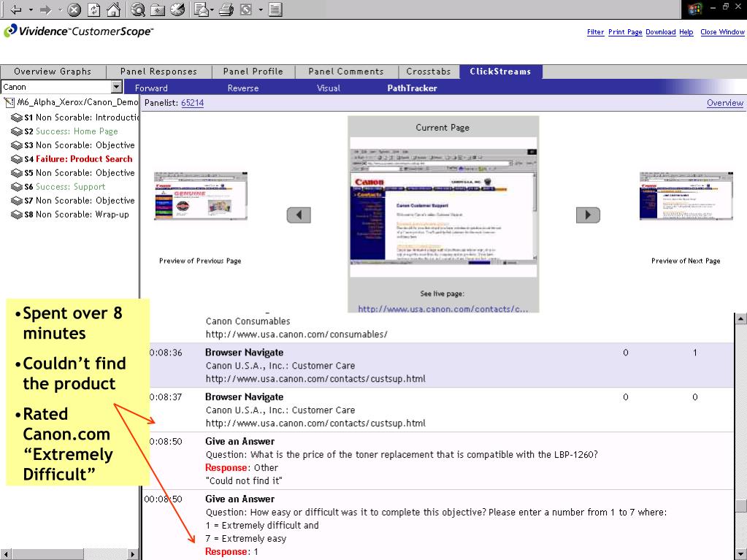Viewport: 747px width, 560px height.
Task: Select the Reverse sub-tab
Action: point(243,88)
